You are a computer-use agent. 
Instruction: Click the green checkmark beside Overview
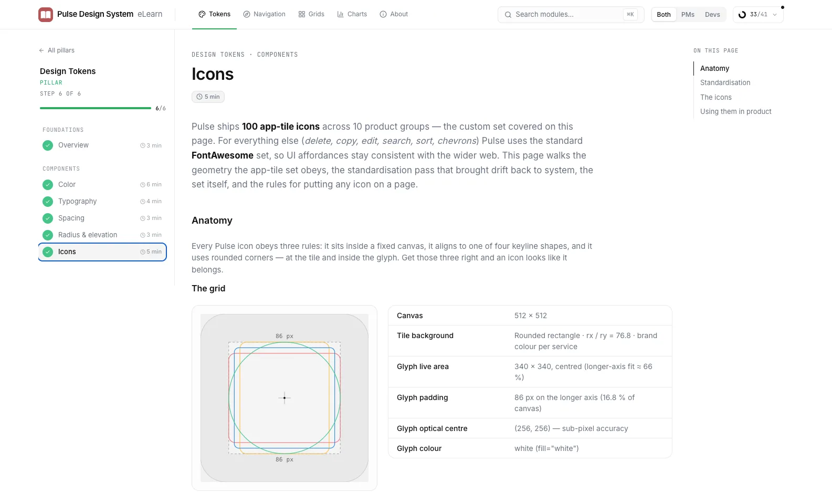tap(48, 145)
